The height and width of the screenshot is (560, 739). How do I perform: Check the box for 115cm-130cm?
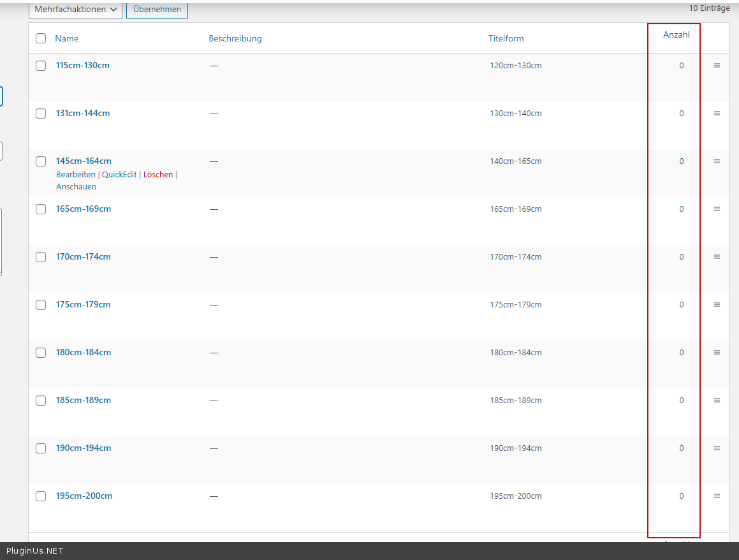pyautogui.click(x=41, y=66)
